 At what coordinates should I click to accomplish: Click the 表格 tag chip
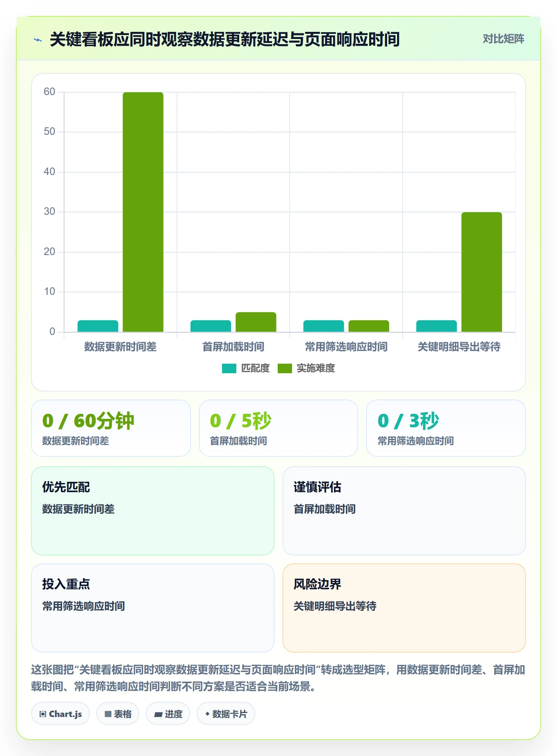(x=118, y=714)
